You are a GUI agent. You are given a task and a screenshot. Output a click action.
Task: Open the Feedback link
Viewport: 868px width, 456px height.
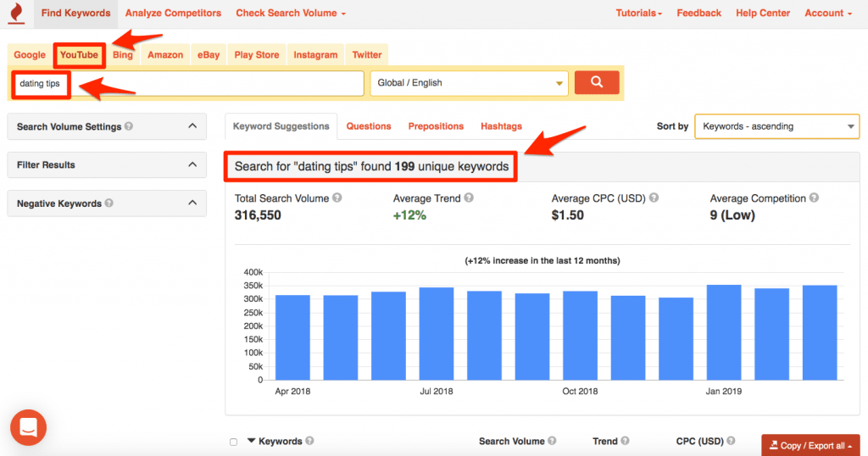coord(698,13)
